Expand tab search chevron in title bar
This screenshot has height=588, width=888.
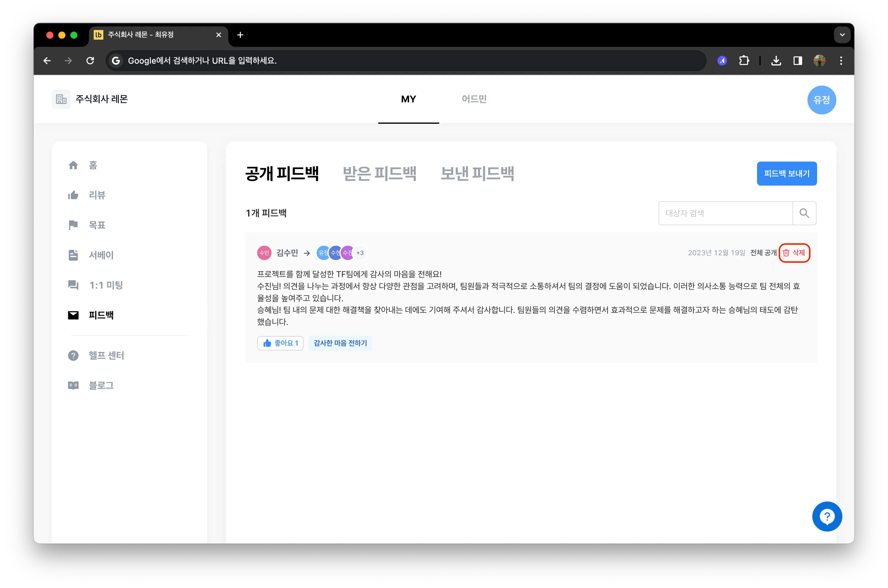point(842,35)
